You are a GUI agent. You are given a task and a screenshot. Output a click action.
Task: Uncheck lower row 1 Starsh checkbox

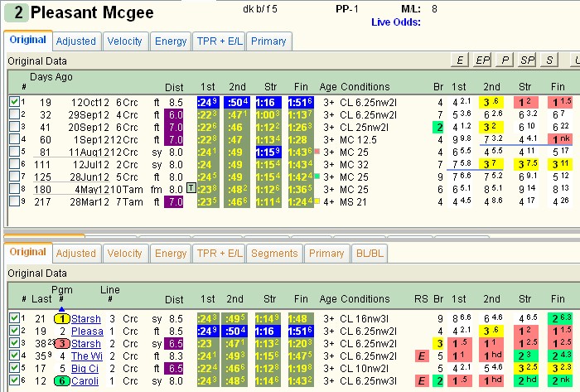(14, 318)
